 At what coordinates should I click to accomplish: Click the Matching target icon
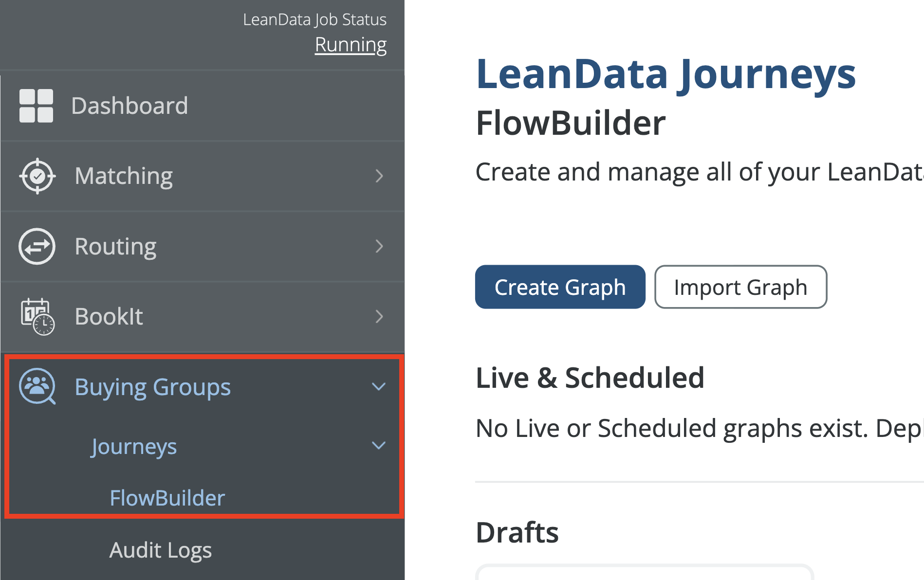pyautogui.click(x=37, y=176)
